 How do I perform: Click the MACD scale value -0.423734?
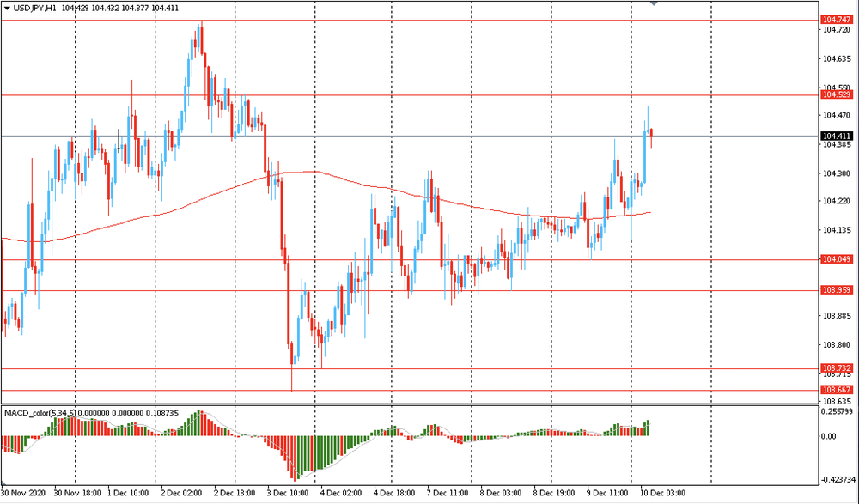(837, 480)
